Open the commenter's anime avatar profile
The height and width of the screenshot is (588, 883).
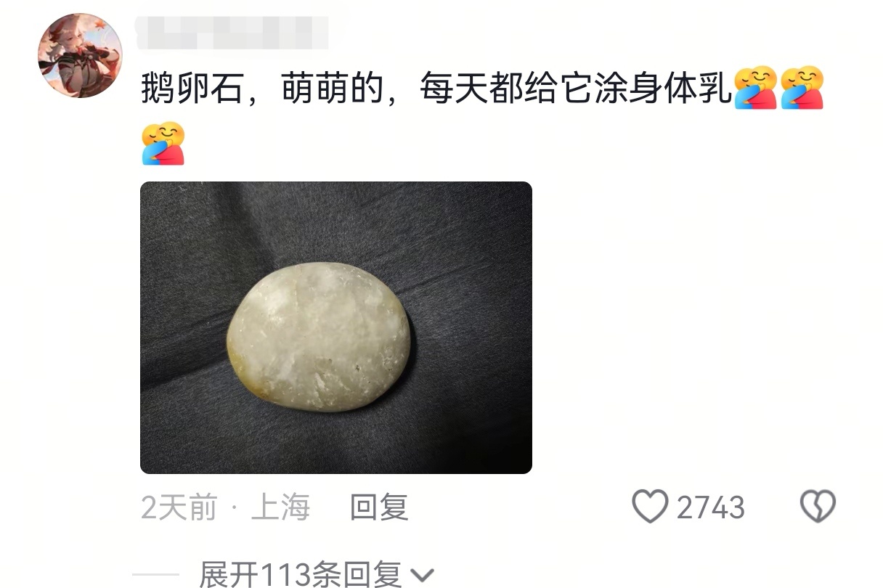pyautogui.click(x=80, y=55)
